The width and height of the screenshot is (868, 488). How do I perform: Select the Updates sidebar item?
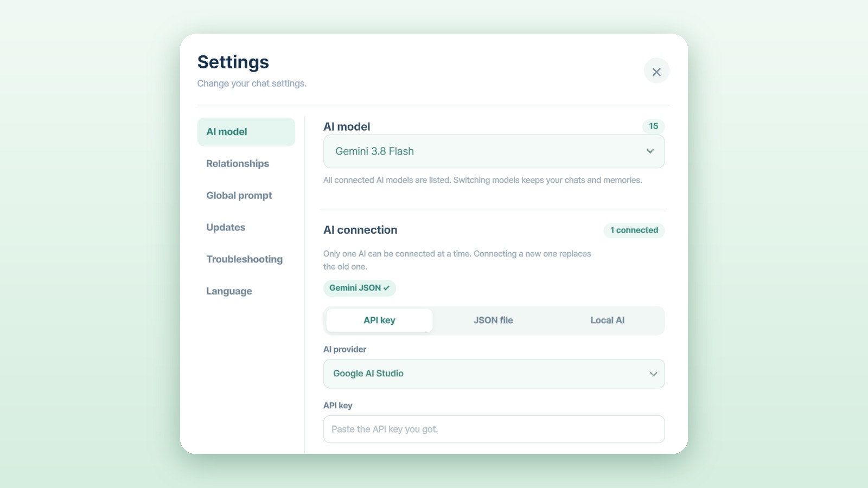(246, 228)
